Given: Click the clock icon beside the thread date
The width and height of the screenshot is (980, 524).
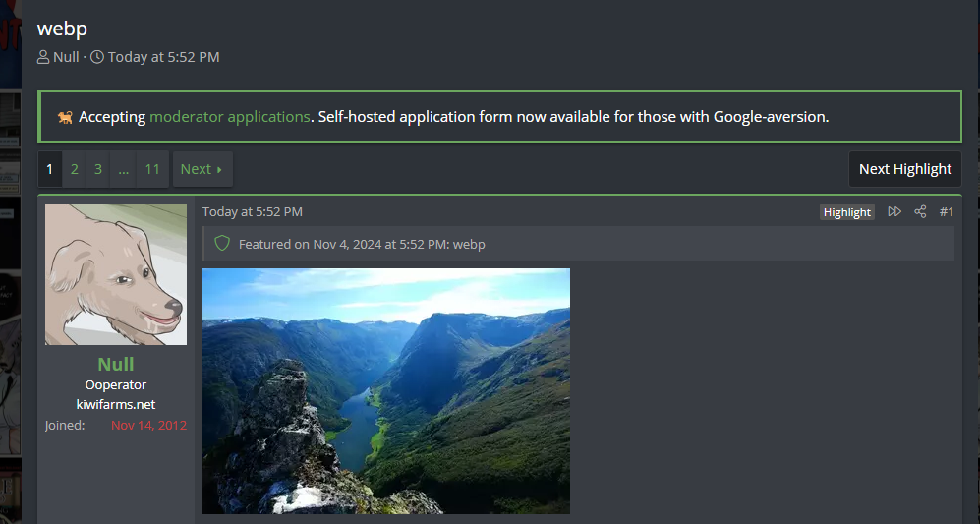Looking at the screenshot, I should [x=97, y=57].
